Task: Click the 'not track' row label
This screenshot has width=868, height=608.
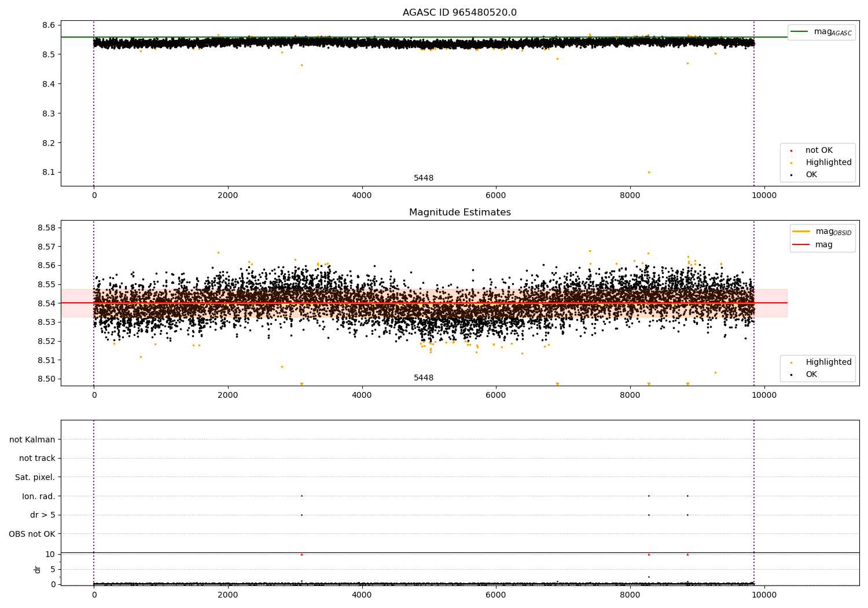Action: (37, 459)
